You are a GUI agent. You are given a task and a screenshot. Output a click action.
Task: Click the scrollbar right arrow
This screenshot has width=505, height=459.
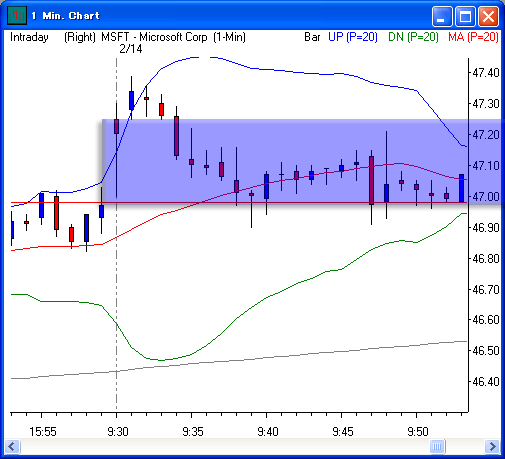[x=492, y=446]
